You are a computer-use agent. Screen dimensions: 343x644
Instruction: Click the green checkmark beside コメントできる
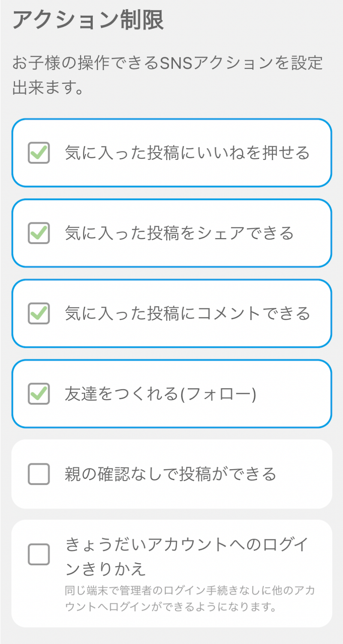click(x=39, y=313)
